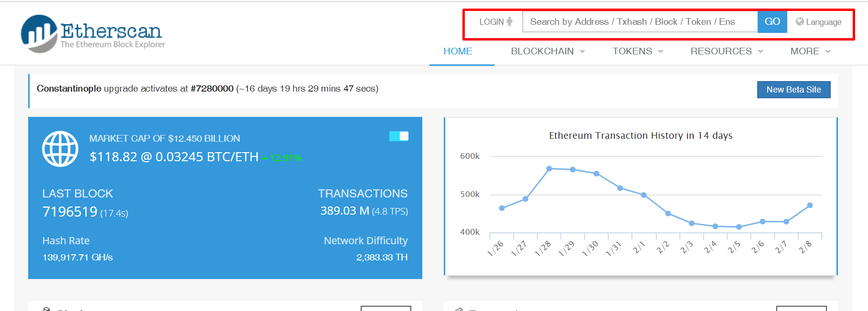Expand the MORE menu chevron
The width and height of the screenshot is (868, 311).
(x=828, y=52)
